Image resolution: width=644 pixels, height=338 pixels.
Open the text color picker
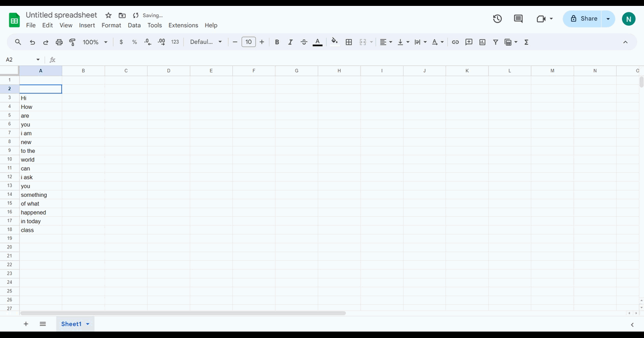[x=318, y=42]
